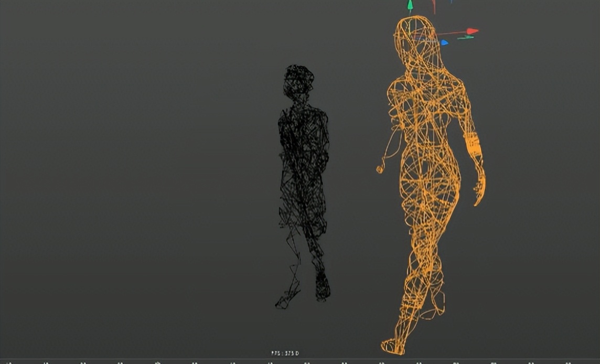
Task: Select the green Y-axis gizmo arrow
Action: pos(410,5)
